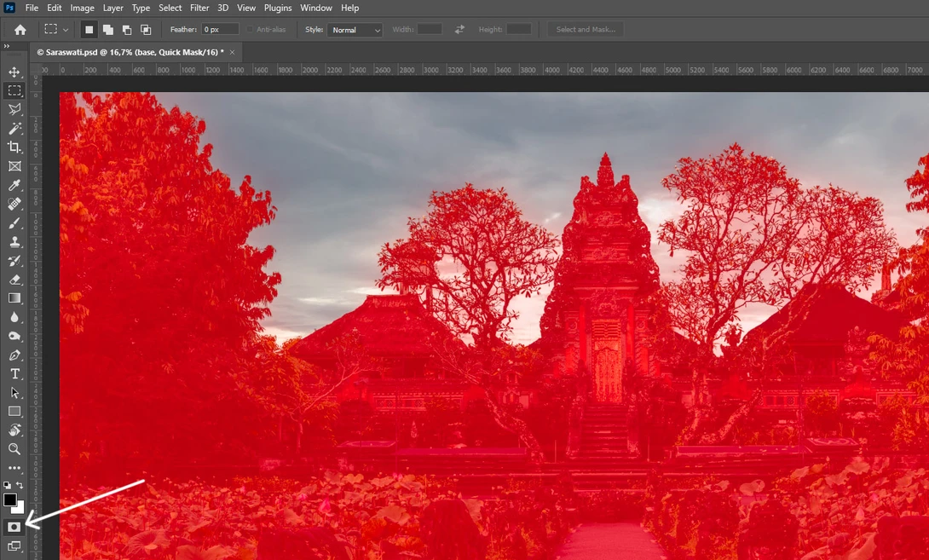Enable the Anti-alias checkbox
Screen dimensions: 929x560
[248, 29]
